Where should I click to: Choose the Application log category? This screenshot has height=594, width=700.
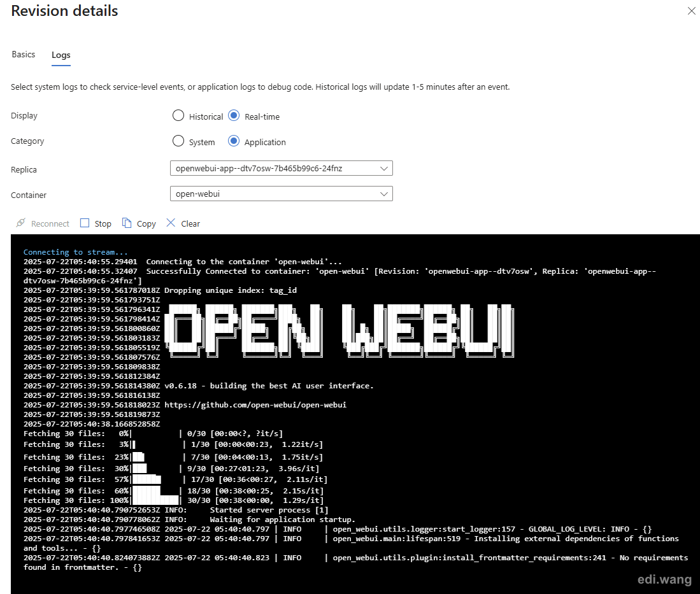click(234, 141)
